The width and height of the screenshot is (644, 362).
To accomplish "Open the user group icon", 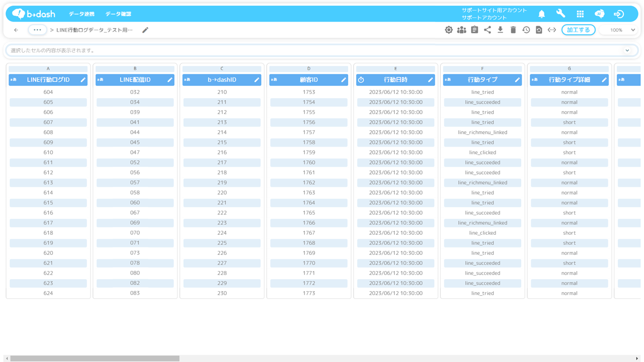I will click(461, 30).
